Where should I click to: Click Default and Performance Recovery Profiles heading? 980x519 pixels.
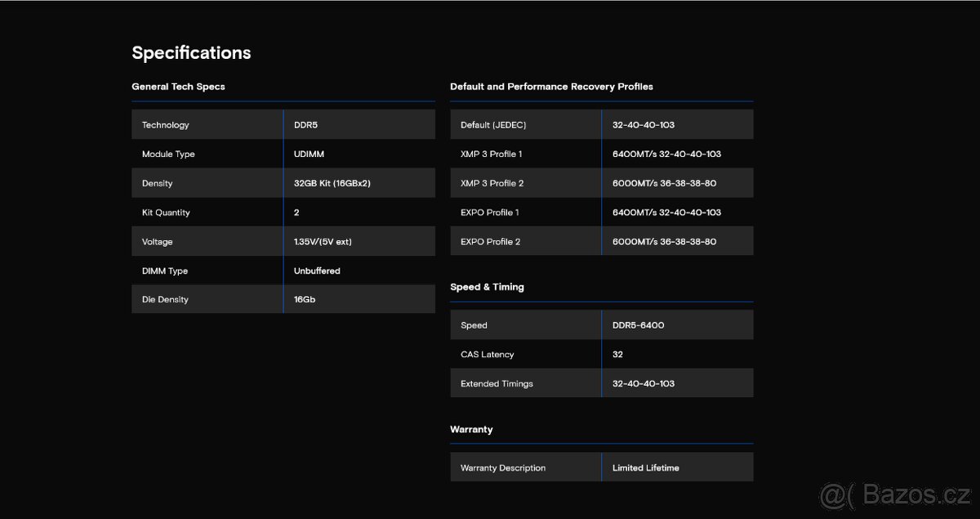(x=551, y=87)
